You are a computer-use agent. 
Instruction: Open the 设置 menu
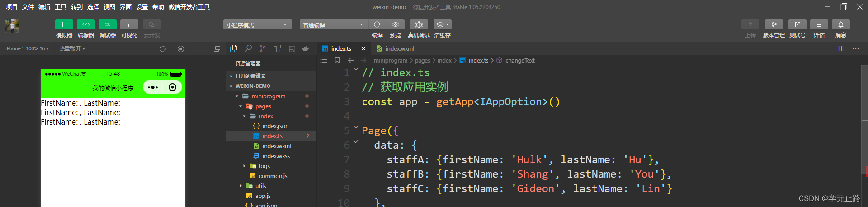(x=142, y=7)
